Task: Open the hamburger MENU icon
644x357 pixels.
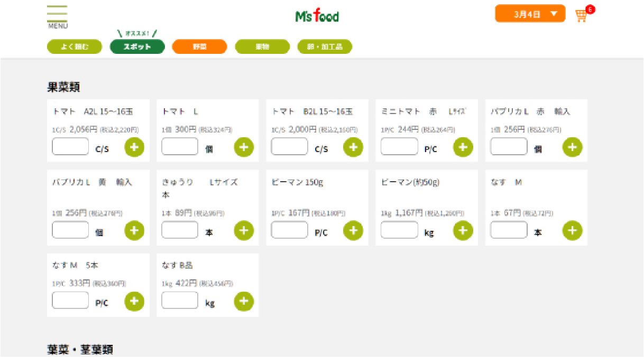Action: (57, 13)
